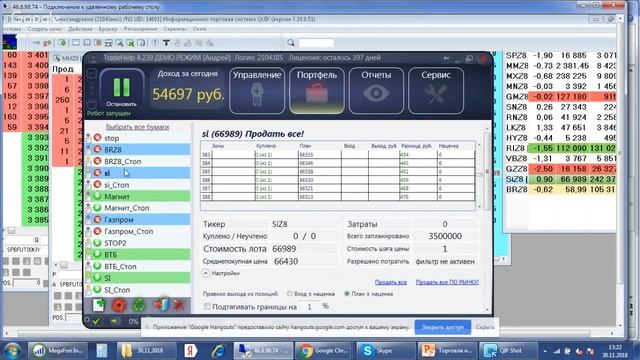
Task: Select the SiZ8 row in QUIK quotes table
Action: point(560,179)
